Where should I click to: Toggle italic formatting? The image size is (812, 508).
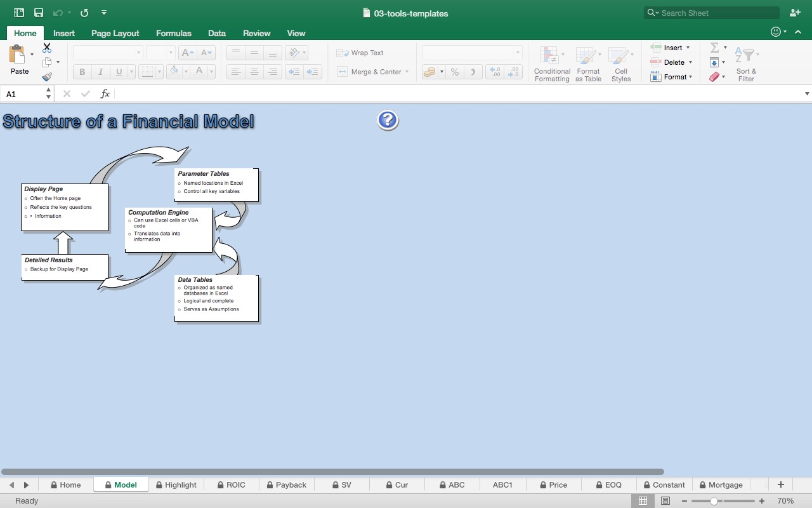(x=100, y=72)
